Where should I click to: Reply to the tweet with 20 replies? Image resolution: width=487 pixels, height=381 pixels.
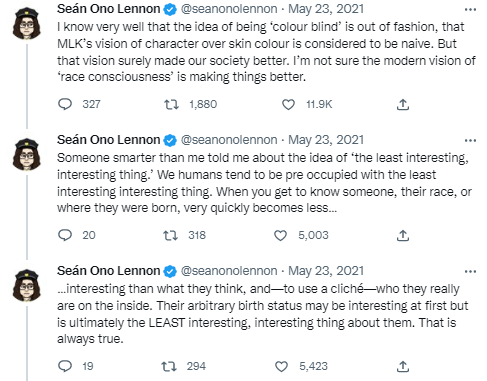click(65, 235)
